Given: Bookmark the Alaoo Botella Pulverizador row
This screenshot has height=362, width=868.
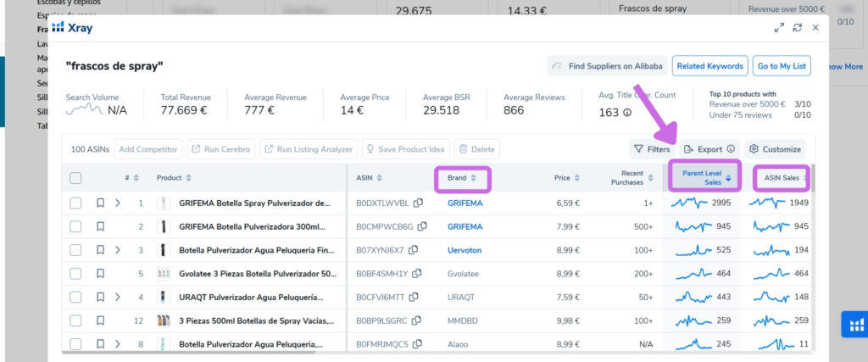Looking at the screenshot, I should click(100, 344).
